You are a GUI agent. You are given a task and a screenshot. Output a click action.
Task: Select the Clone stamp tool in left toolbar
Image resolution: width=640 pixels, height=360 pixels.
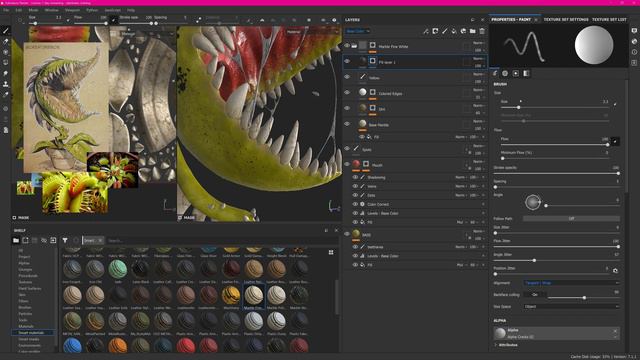tap(6, 84)
